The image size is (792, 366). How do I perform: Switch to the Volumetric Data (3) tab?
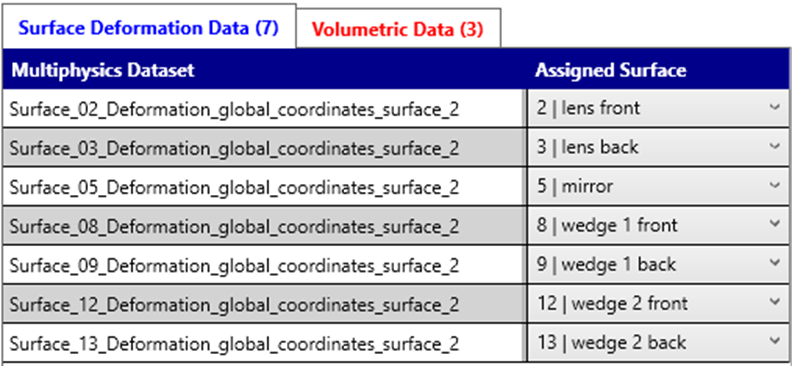tap(398, 29)
